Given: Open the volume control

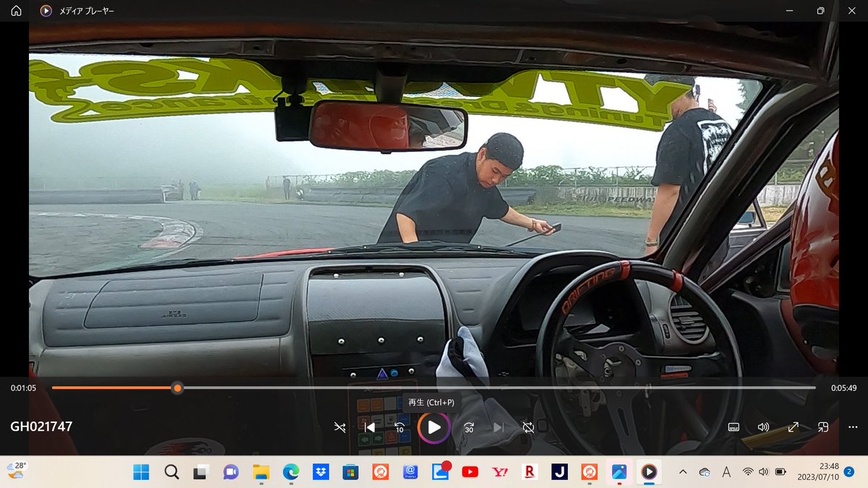Looking at the screenshot, I should [x=763, y=427].
